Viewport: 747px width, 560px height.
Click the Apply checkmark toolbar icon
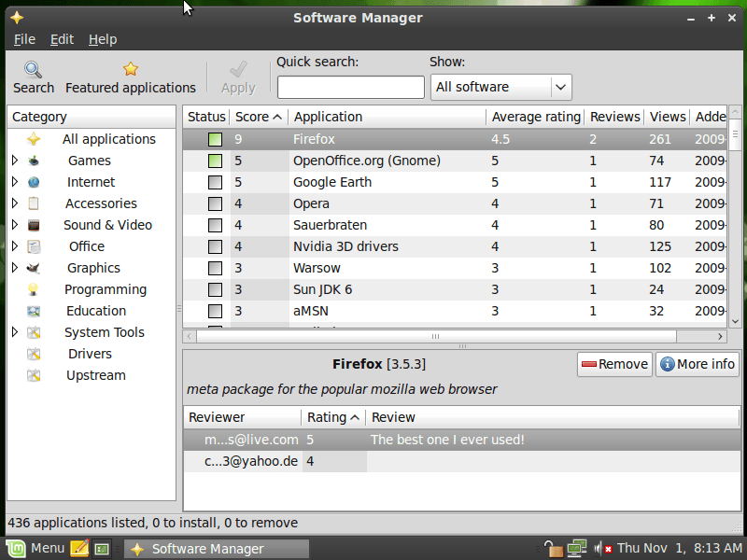coord(238,69)
